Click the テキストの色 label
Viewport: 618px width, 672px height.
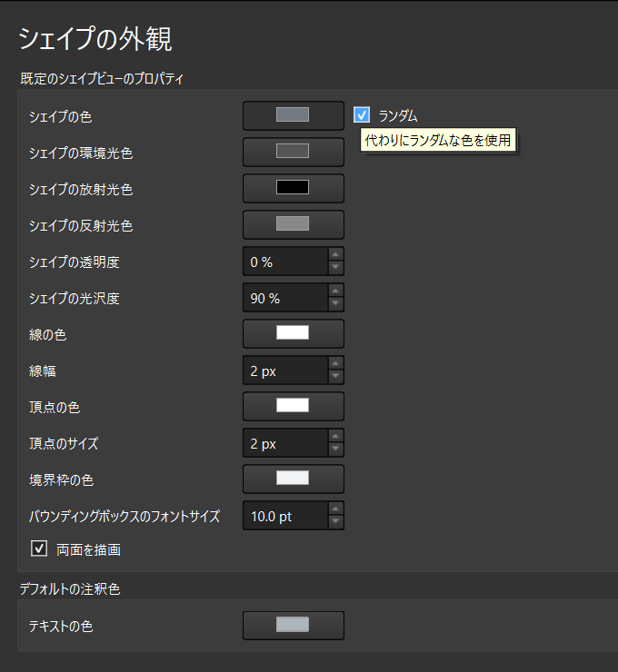click(61, 627)
